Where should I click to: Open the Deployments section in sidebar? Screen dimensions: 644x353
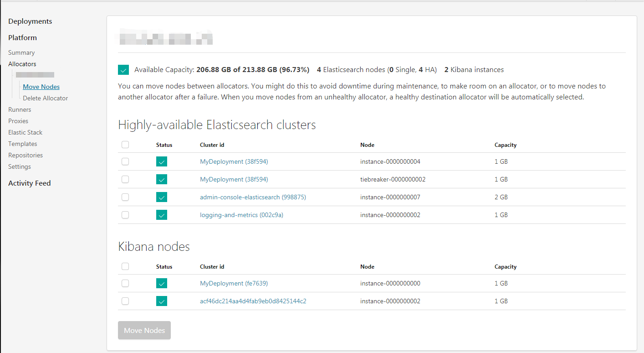30,21
